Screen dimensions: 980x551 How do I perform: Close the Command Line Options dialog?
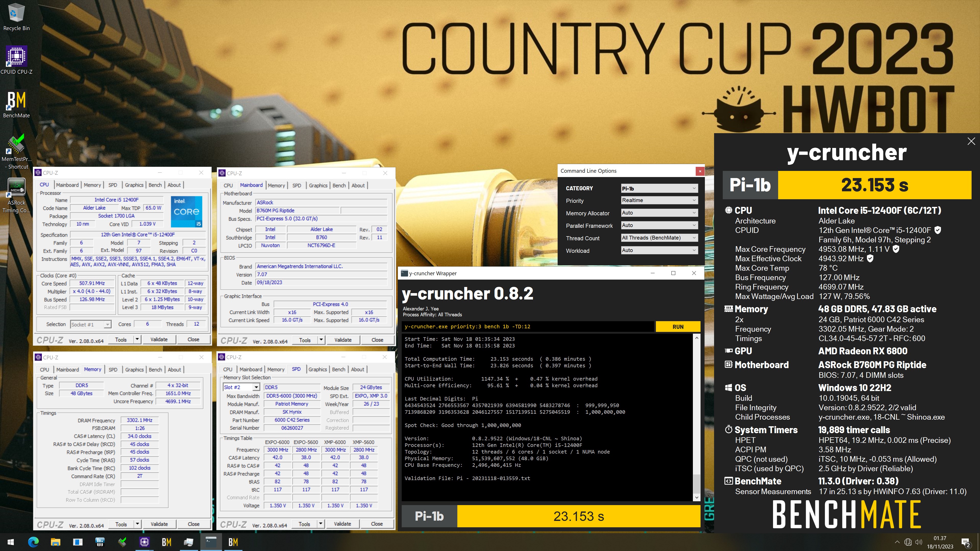(700, 171)
